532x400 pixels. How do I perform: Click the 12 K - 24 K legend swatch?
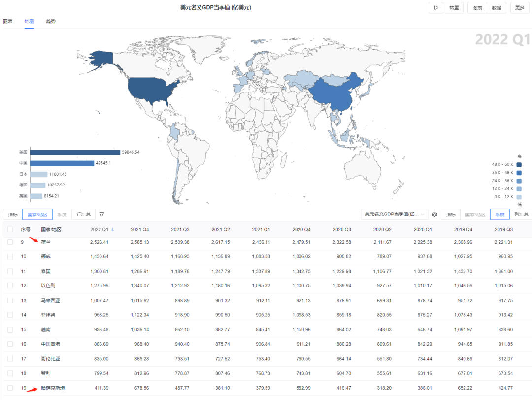pyautogui.click(x=519, y=189)
